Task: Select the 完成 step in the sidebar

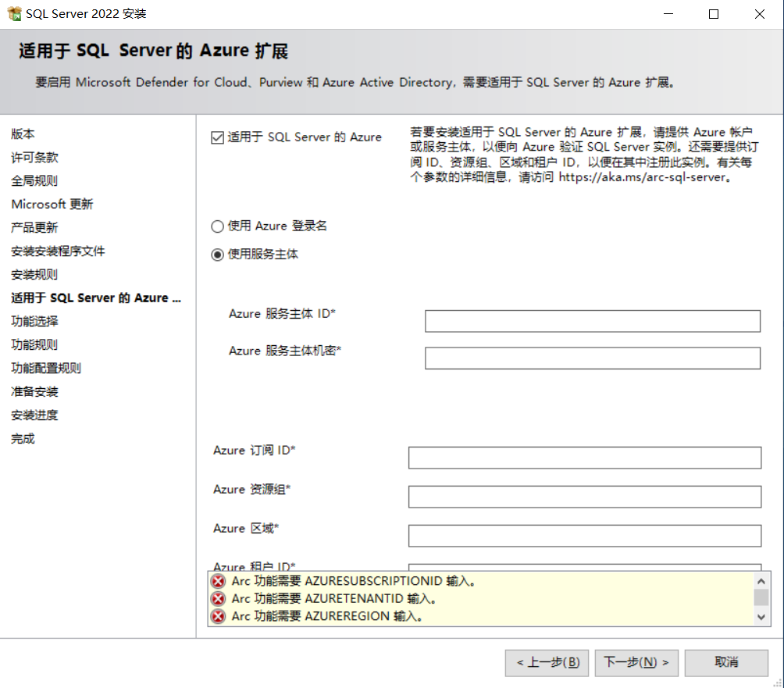Action: 23,439
